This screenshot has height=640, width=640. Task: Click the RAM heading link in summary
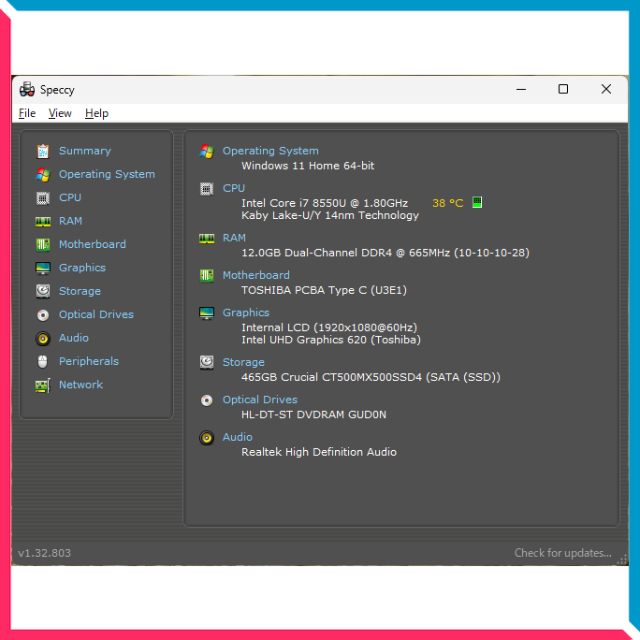[x=234, y=238]
